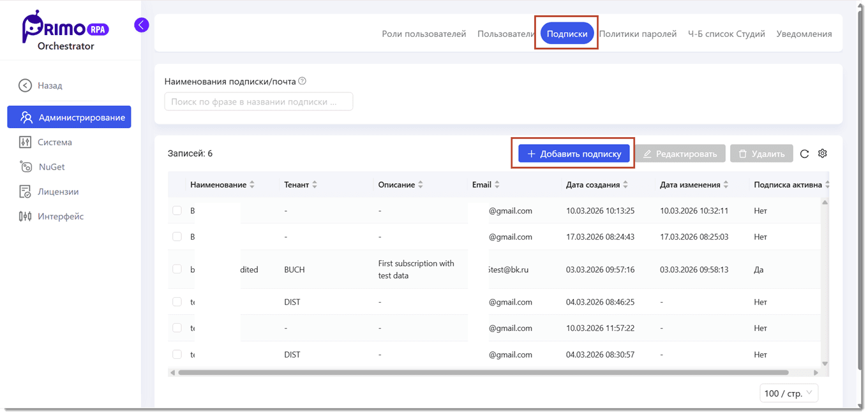
Task: Sort table by Дата создания column
Action: point(593,185)
